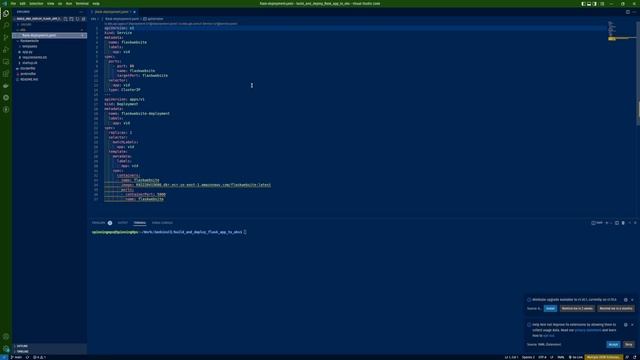This screenshot has width=640, height=360.
Task: Open the Run menu
Action: pyautogui.click(x=69, y=4)
